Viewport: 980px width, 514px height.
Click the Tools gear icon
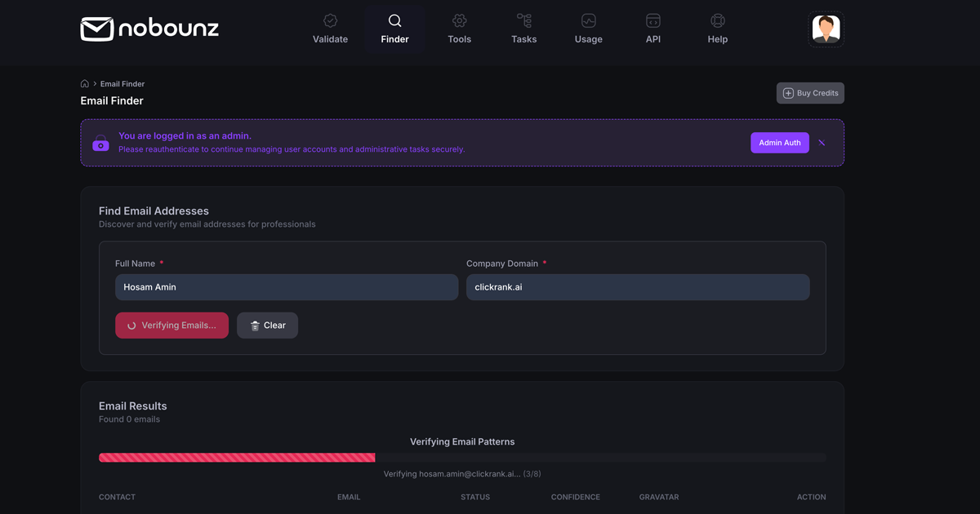tap(459, 20)
